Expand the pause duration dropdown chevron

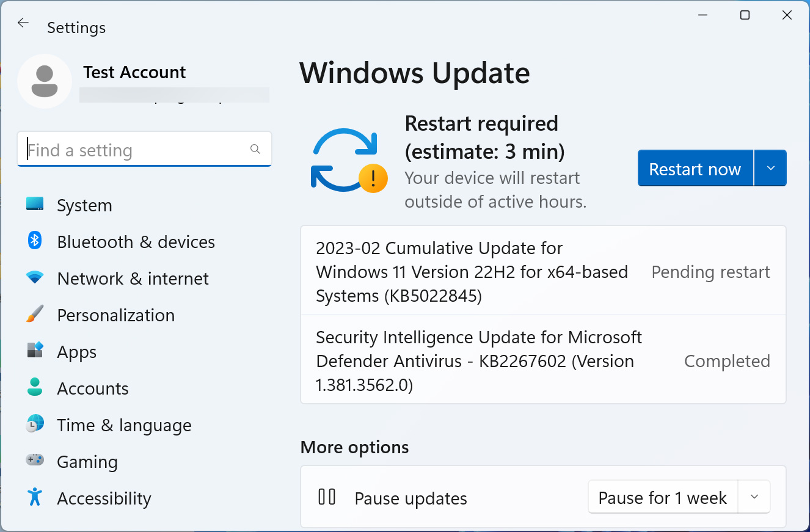(754, 497)
